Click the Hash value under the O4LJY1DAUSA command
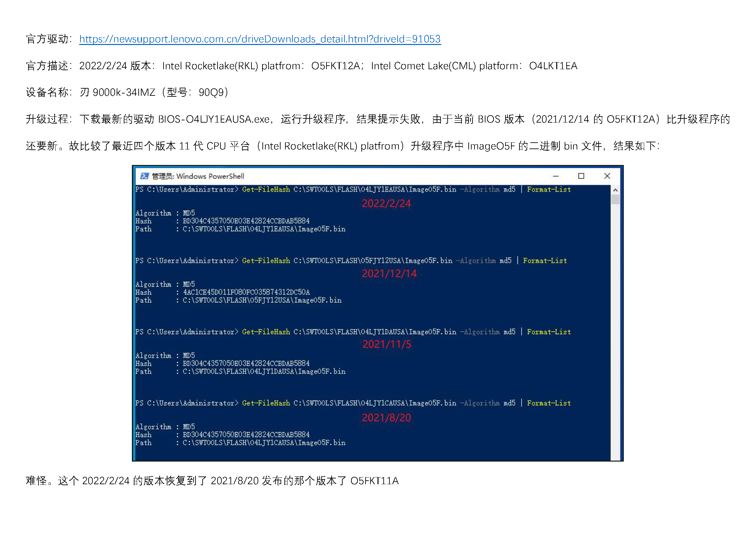Viewport: 756px width, 535px height. coord(246,363)
